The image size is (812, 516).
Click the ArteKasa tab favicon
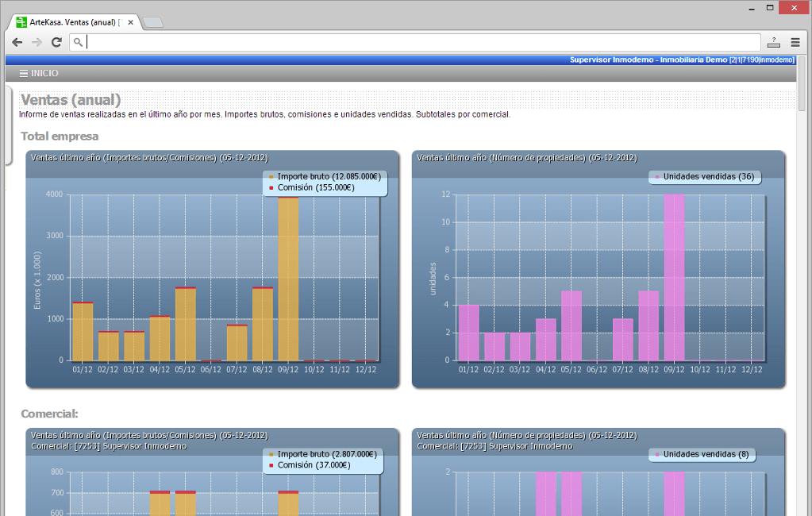(21, 22)
